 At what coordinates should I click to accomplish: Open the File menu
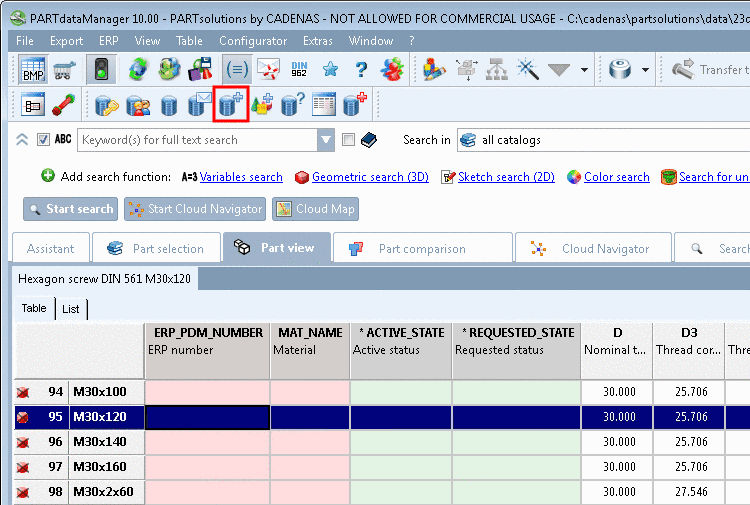[x=24, y=41]
